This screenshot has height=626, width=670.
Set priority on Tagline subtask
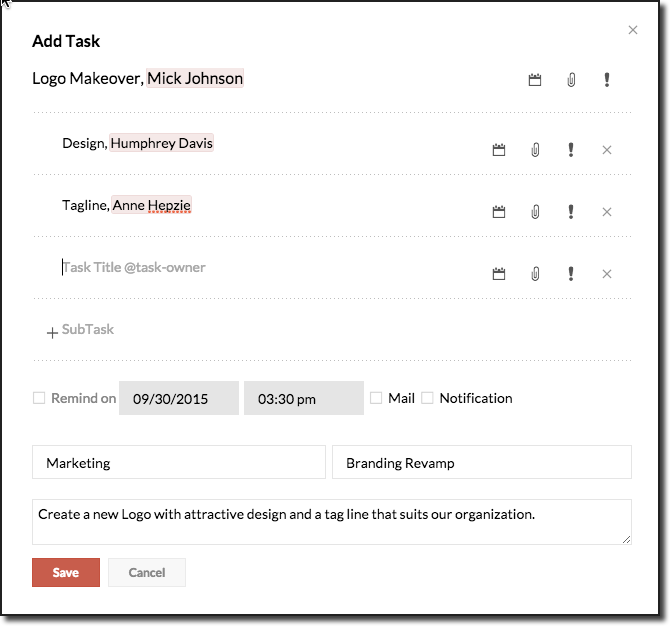(x=571, y=212)
